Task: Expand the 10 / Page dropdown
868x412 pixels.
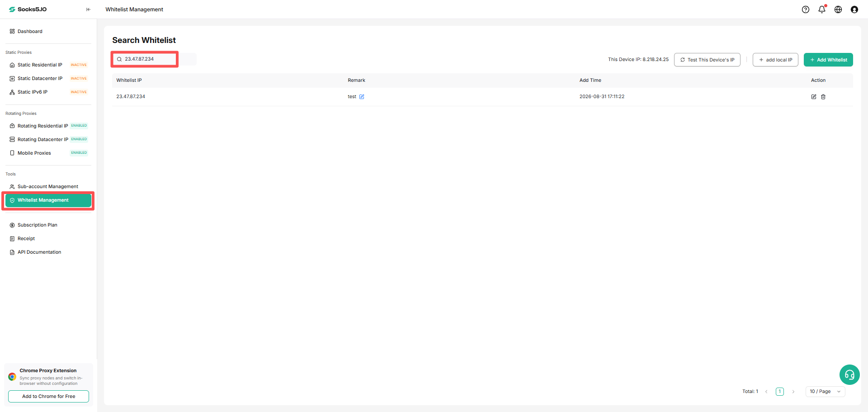Action: [x=826, y=392]
